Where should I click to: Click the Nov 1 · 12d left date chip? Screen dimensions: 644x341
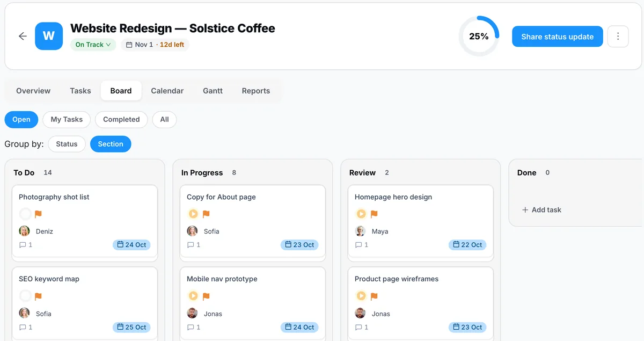155,45
